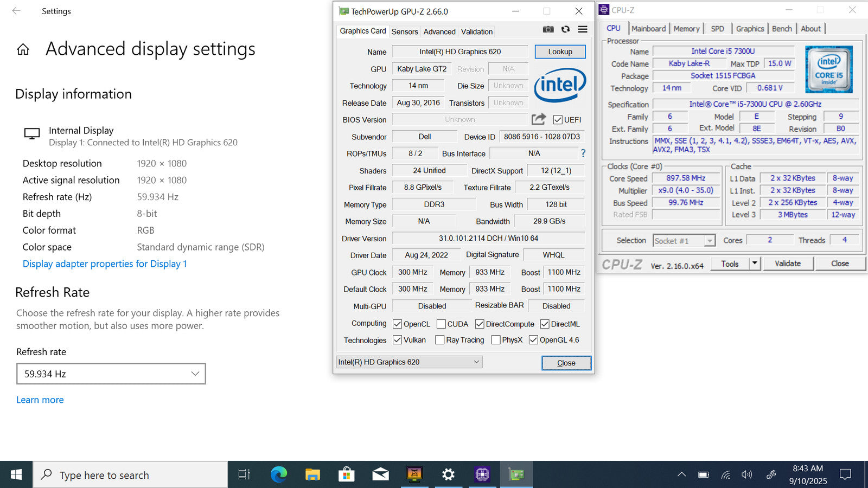This screenshot has width=868, height=488.
Task: Open the GPU-Z hamburger menu
Action: (583, 29)
